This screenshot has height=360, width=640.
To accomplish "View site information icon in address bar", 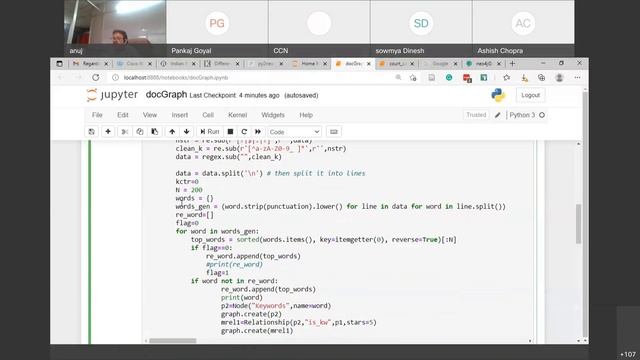I will point(115,78).
